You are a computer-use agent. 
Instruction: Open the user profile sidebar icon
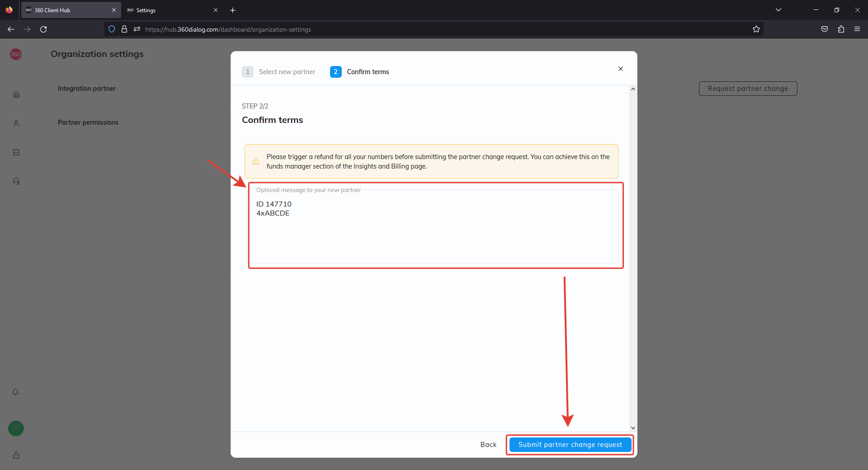click(x=16, y=123)
